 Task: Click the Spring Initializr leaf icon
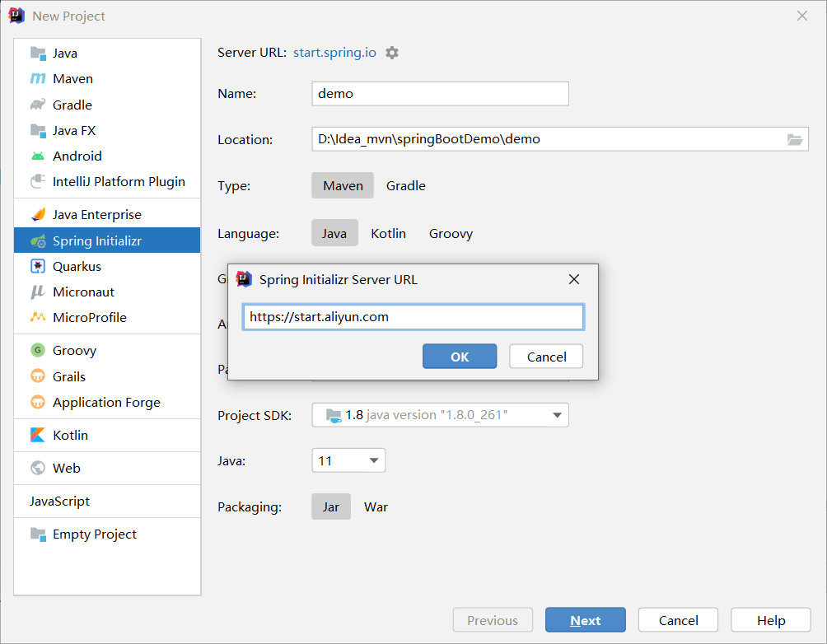point(38,241)
